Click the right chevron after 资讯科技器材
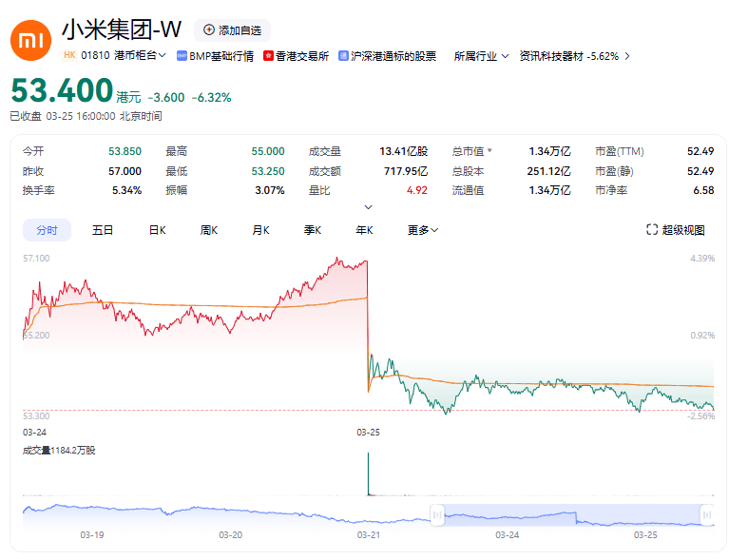Image resolution: width=729 pixels, height=560 pixels. tap(627, 56)
